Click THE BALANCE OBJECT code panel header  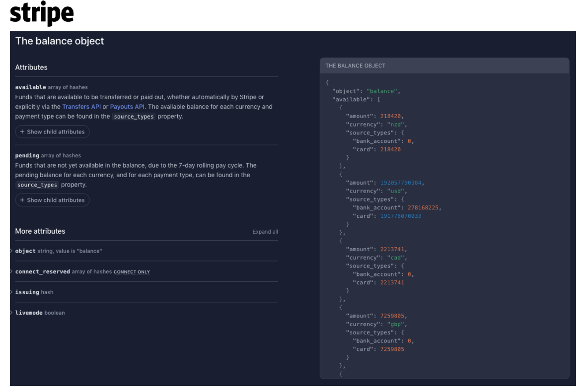444,65
